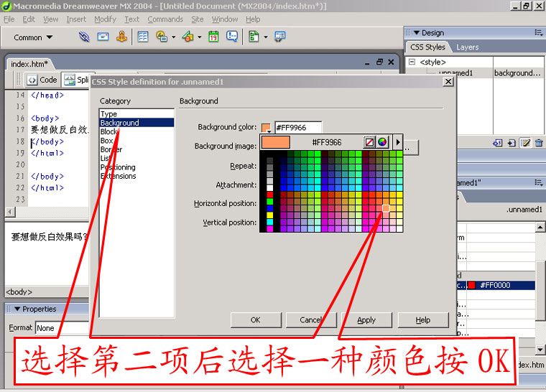
Task: Open the Images dropdown arrow
Action: (x=173, y=37)
